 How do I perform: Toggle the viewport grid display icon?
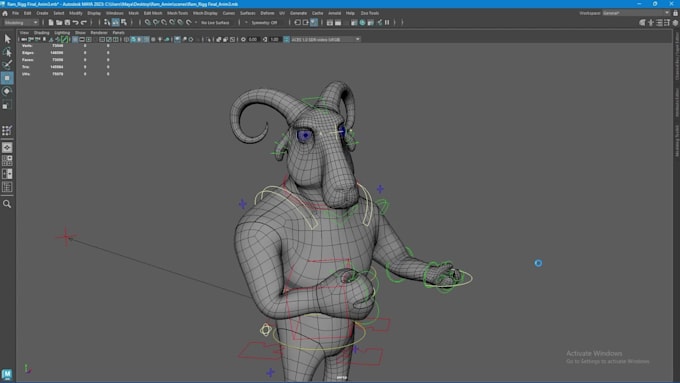point(75,39)
